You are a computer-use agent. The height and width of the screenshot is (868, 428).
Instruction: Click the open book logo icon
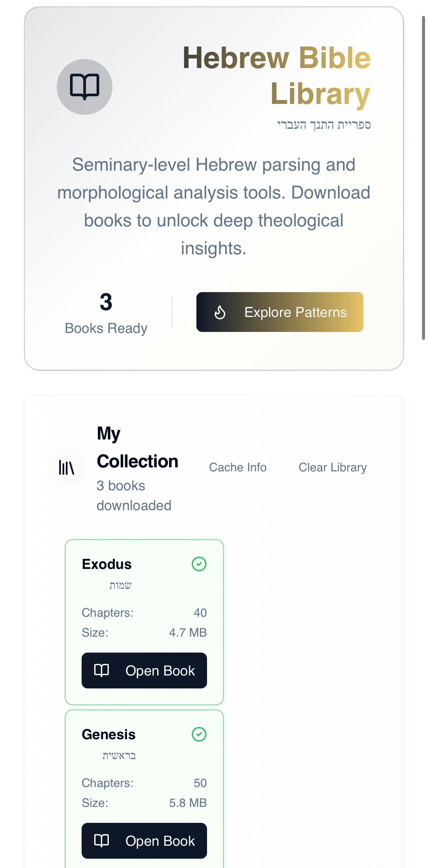pyautogui.click(x=84, y=87)
